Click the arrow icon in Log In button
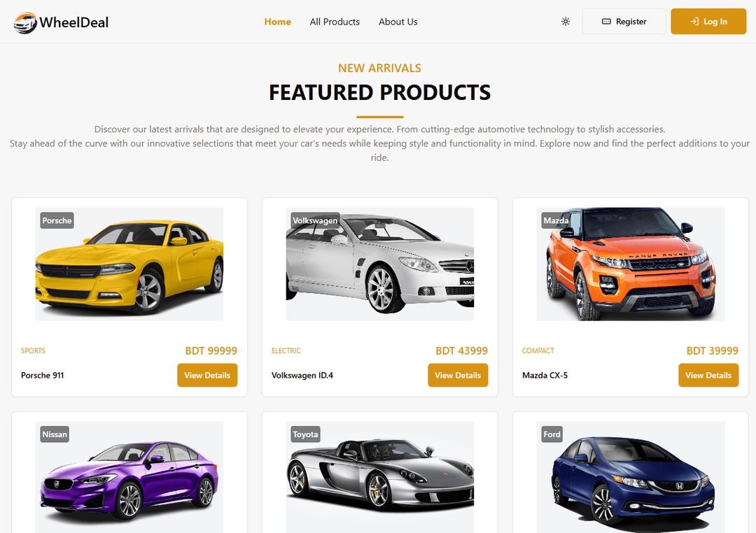756x533 pixels. coord(694,22)
